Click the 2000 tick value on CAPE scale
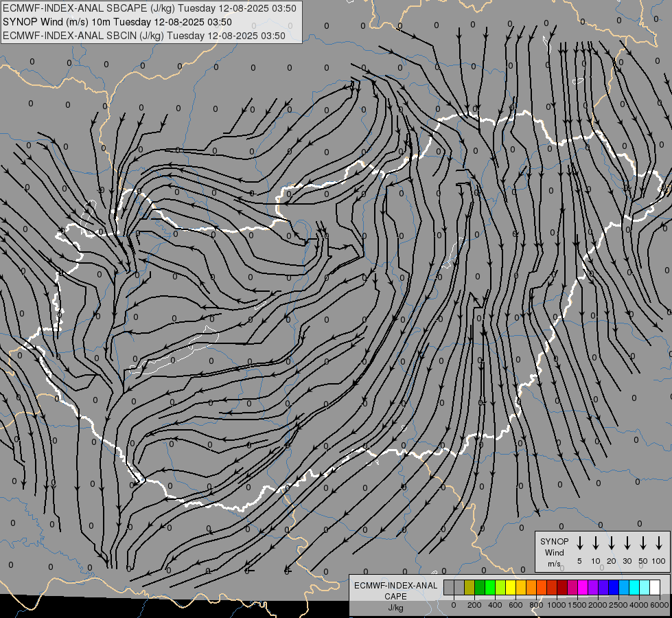The height and width of the screenshot is (618, 672). (597, 605)
